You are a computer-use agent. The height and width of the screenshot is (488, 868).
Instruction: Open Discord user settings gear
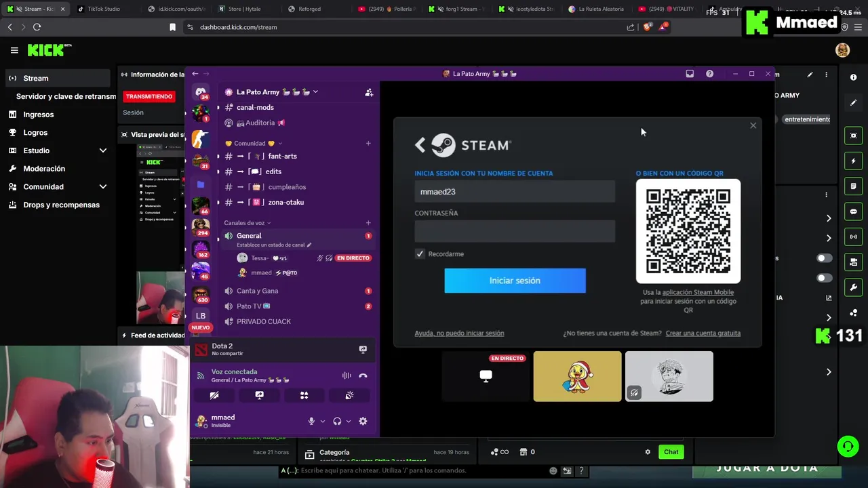(363, 421)
